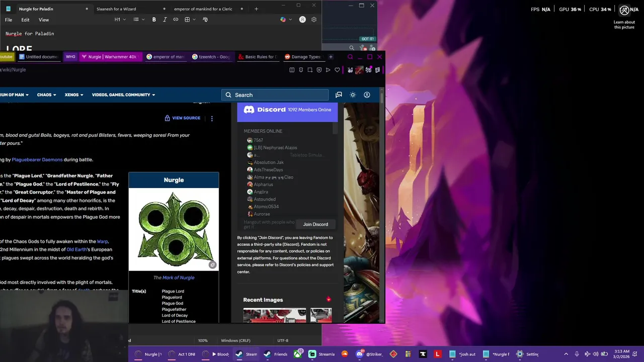Click the wiki Search field
This screenshot has width=644, height=362.
(x=275, y=95)
